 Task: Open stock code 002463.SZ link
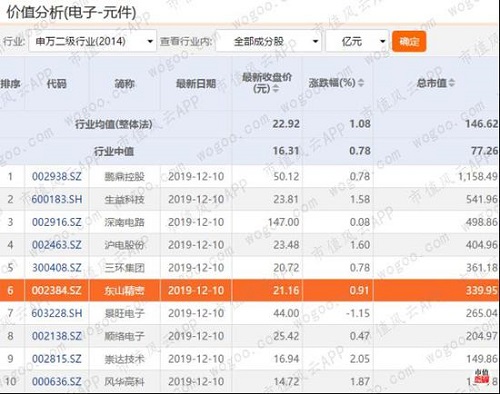point(57,245)
